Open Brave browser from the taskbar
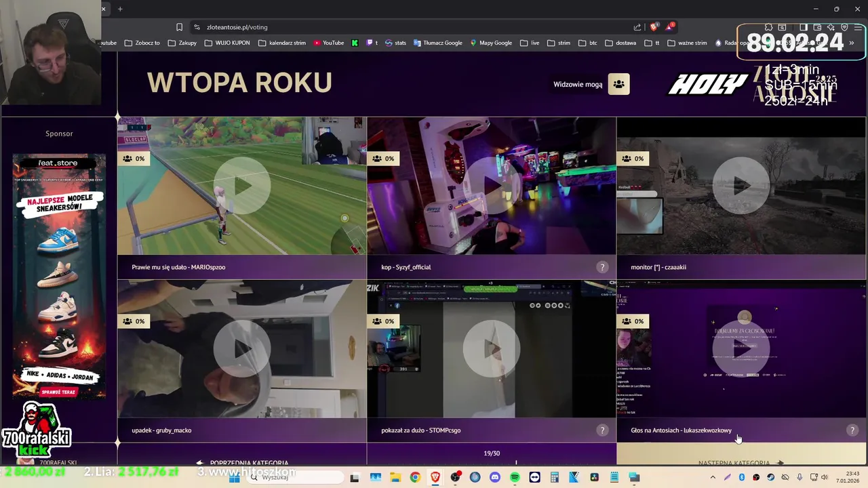The height and width of the screenshot is (488, 868). pyautogui.click(x=435, y=478)
